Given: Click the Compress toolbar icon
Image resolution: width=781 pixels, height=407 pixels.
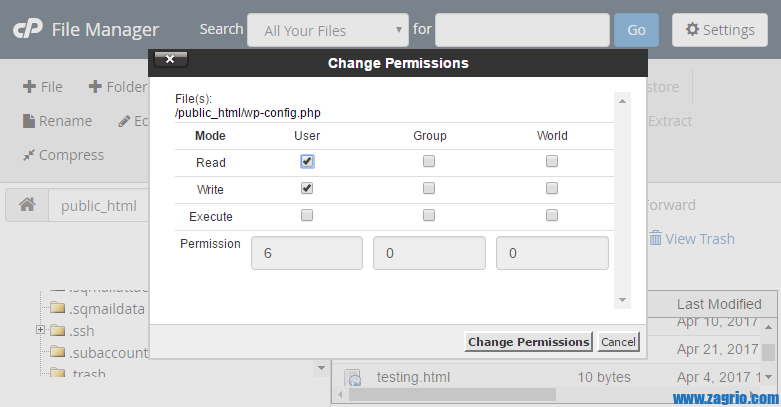Looking at the screenshot, I should click(29, 155).
